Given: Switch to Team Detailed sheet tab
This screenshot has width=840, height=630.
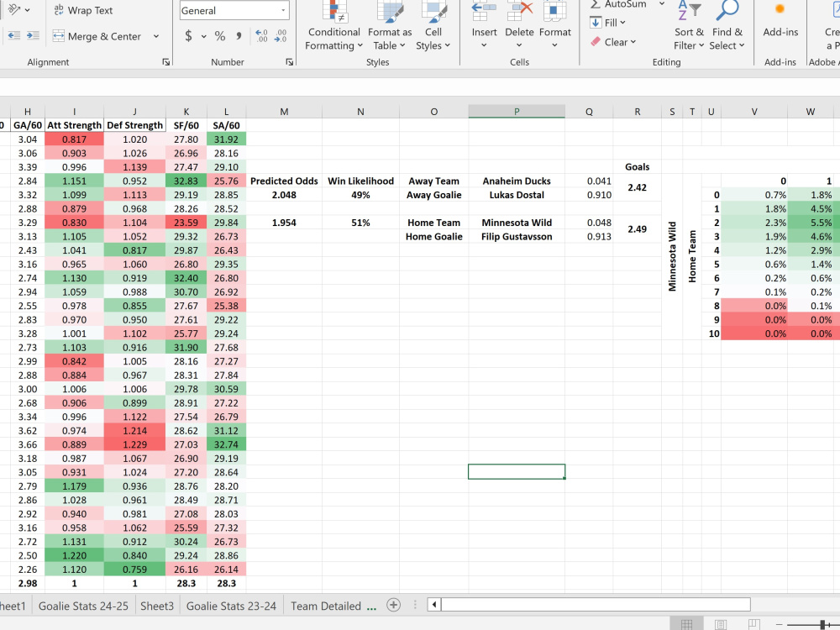Looking at the screenshot, I should tap(326, 606).
